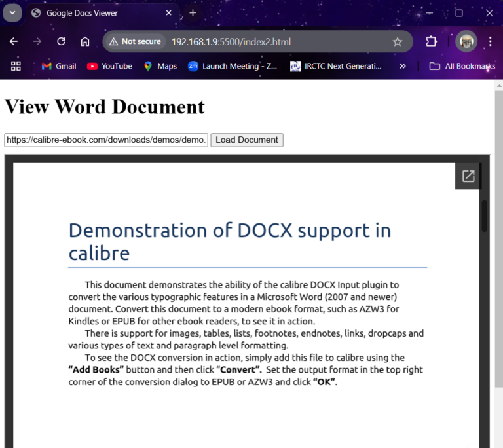Open a new browser tab
This screenshot has height=448, width=503.
click(193, 13)
